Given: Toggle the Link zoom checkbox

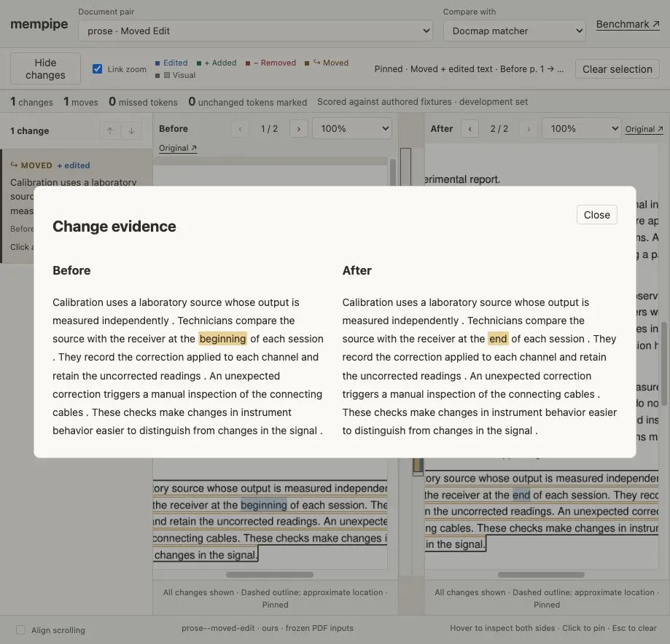Looking at the screenshot, I should (x=98, y=68).
